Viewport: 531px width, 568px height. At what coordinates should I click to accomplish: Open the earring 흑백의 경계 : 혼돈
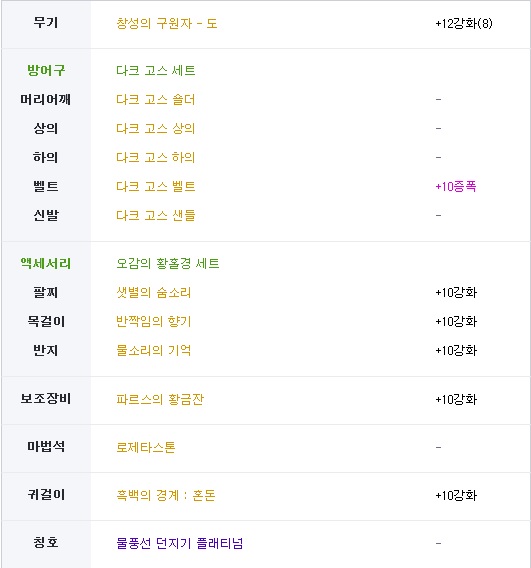pyautogui.click(x=166, y=495)
